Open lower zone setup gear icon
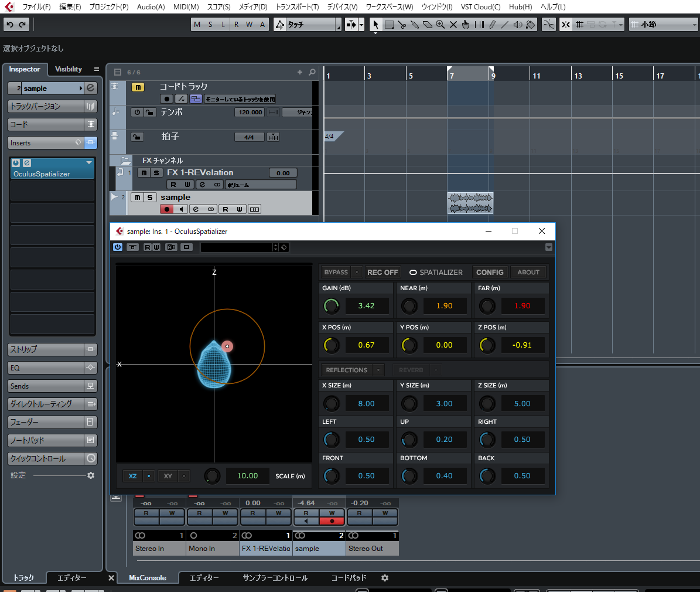Viewport: 700px width, 592px height. pos(385,578)
